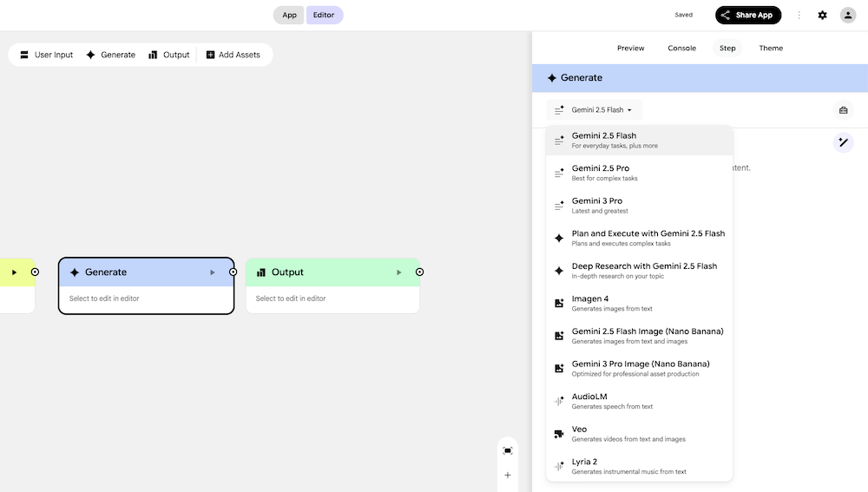Select Gemini 2.5 Pro model option
868x492 pixels.
click(x=640, y=173)
